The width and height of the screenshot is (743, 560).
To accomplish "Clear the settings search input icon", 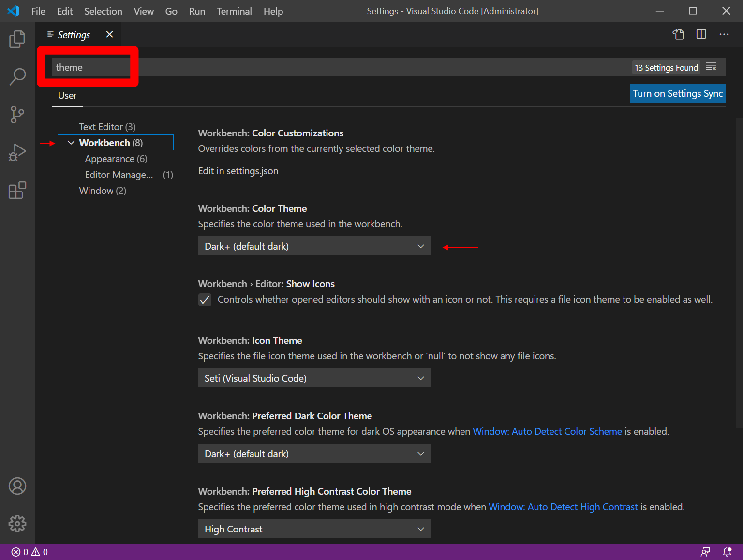I will [x=711, y=67].
